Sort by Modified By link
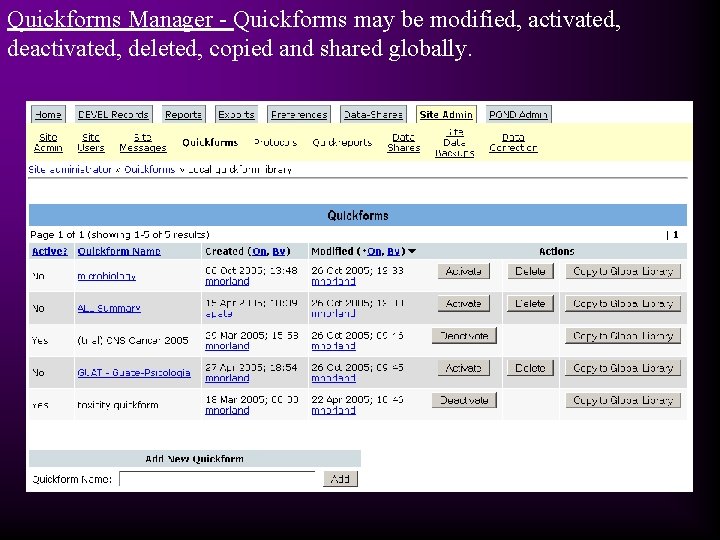Viewport: 720px width, 540px height. pos(394,251)
